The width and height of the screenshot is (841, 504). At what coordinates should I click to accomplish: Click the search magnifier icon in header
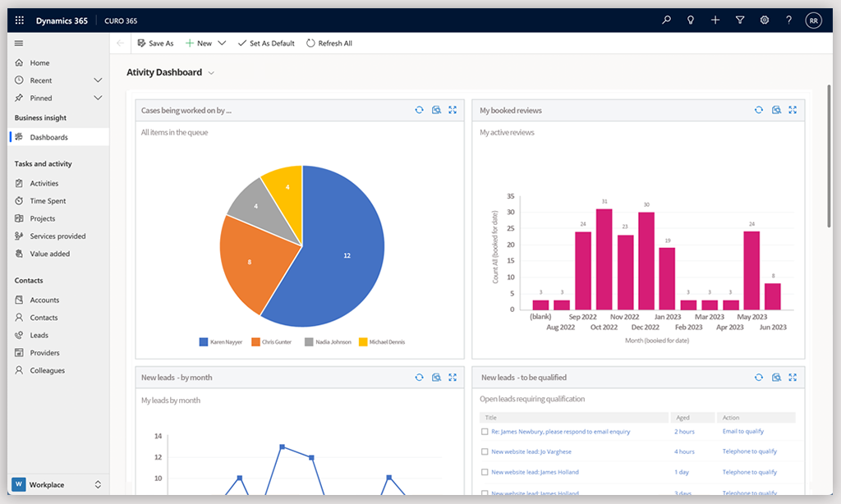tap(666, 21)
